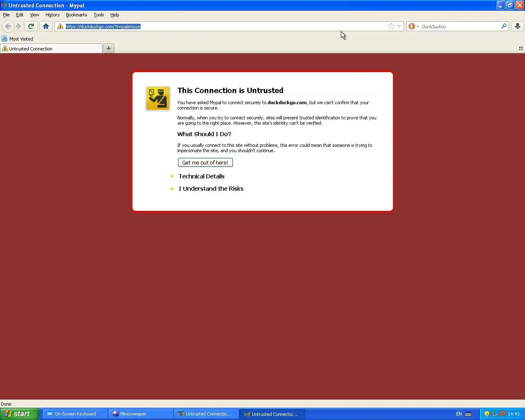Click the tab groups grid icon
This screenshot has width=525, height=420.
pyautogui.click(x=521, y=48)
